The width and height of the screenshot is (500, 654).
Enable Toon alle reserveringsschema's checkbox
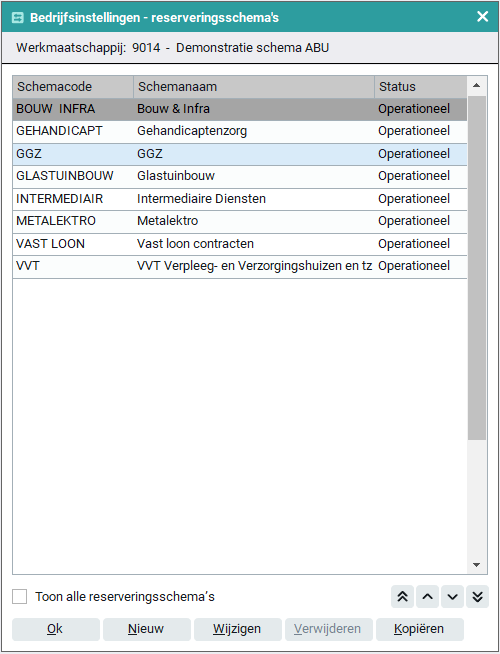click(20, 596)
